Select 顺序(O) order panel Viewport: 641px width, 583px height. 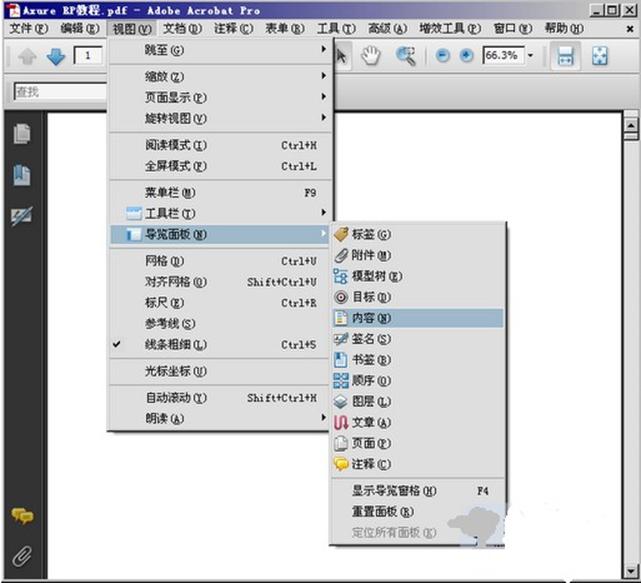pyautogui.click(x=417, y=381)
